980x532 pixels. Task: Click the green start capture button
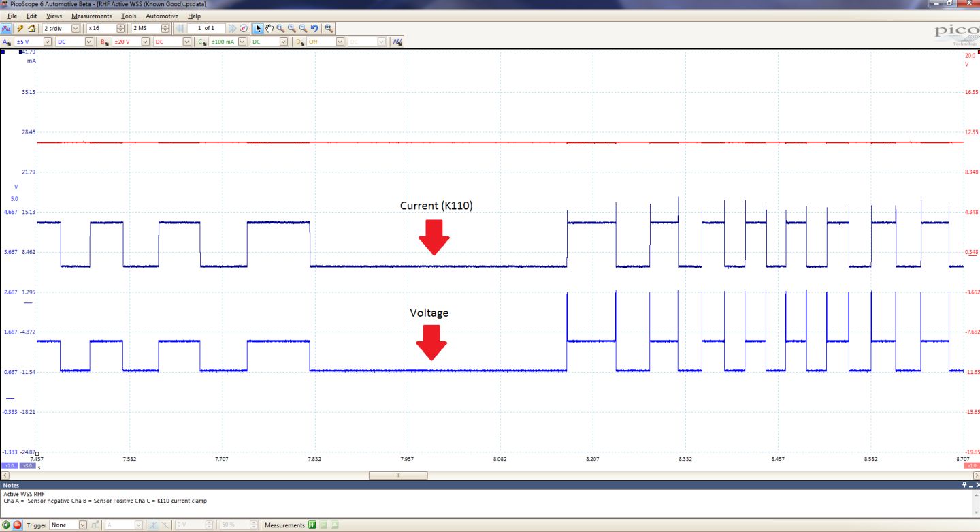(x=6, y=525)
